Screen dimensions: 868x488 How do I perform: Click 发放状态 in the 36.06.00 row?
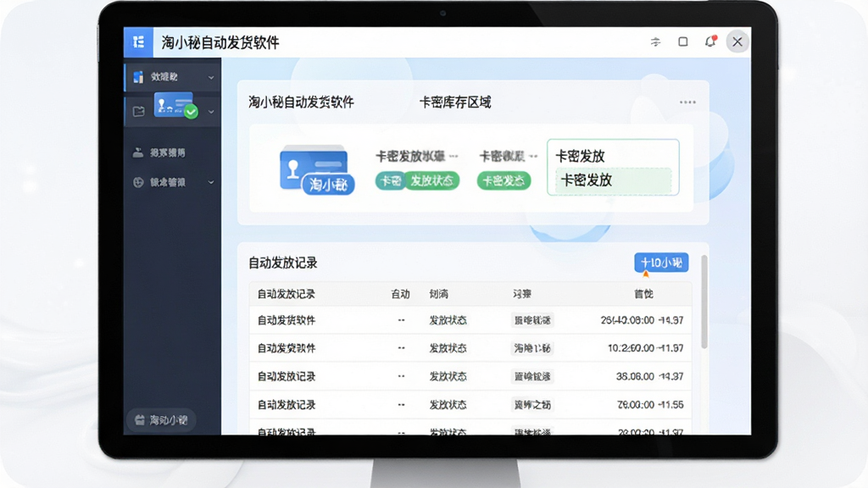(x=448, y=376)
